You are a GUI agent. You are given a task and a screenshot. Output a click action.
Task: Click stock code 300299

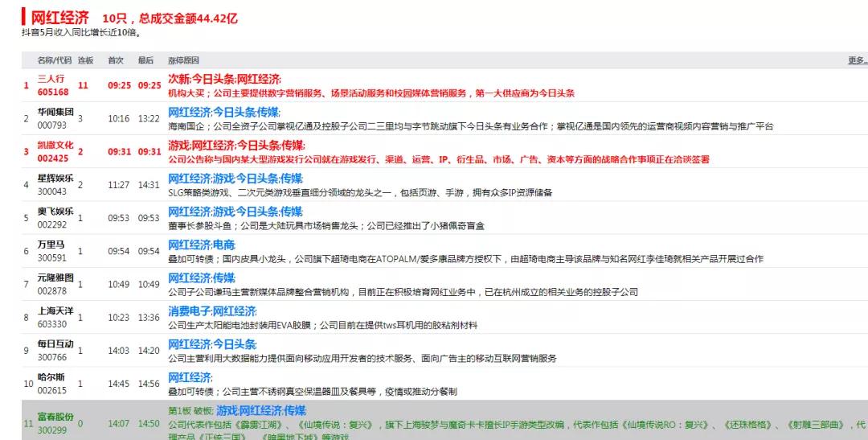pyautogui.click(x=52, y=430)
